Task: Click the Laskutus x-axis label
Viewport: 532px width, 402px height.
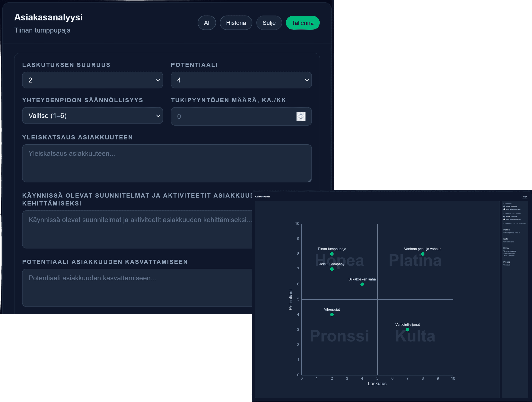Action: coord(377,384)
